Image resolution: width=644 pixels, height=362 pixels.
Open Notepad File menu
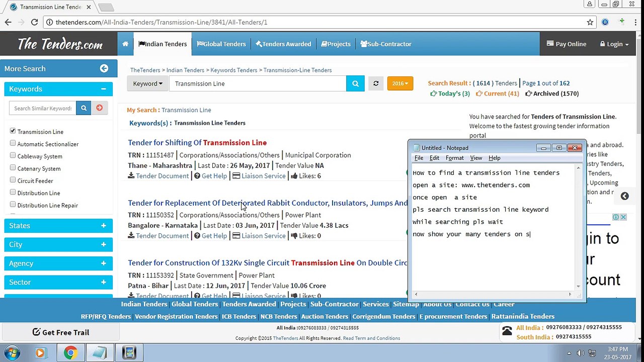click(419, 158)
